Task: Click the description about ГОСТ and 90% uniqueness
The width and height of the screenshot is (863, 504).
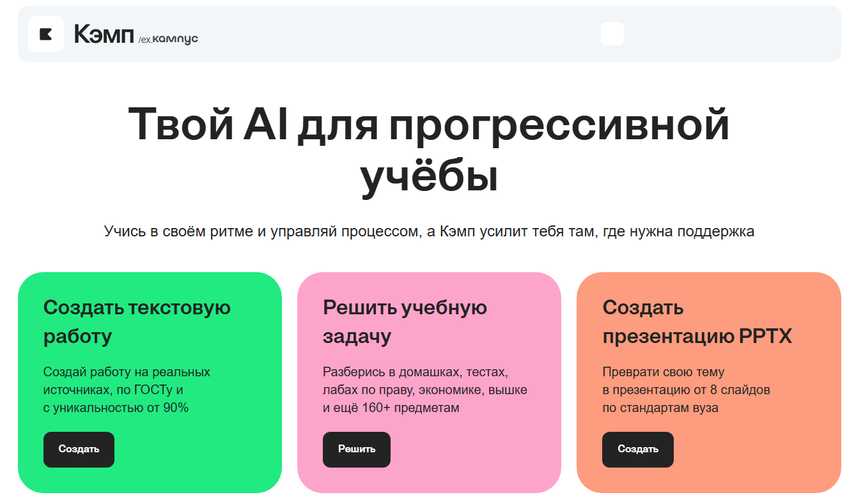Action: tap(127, 390)
